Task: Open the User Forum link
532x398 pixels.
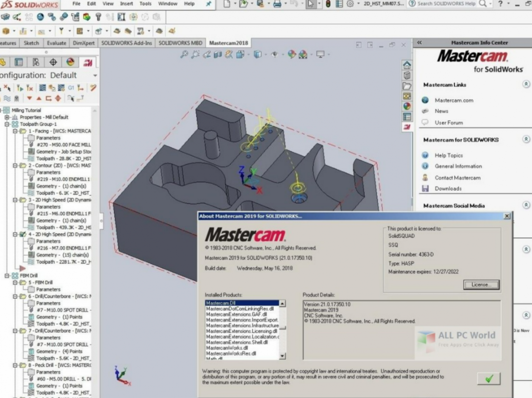Action: point(449,123)
